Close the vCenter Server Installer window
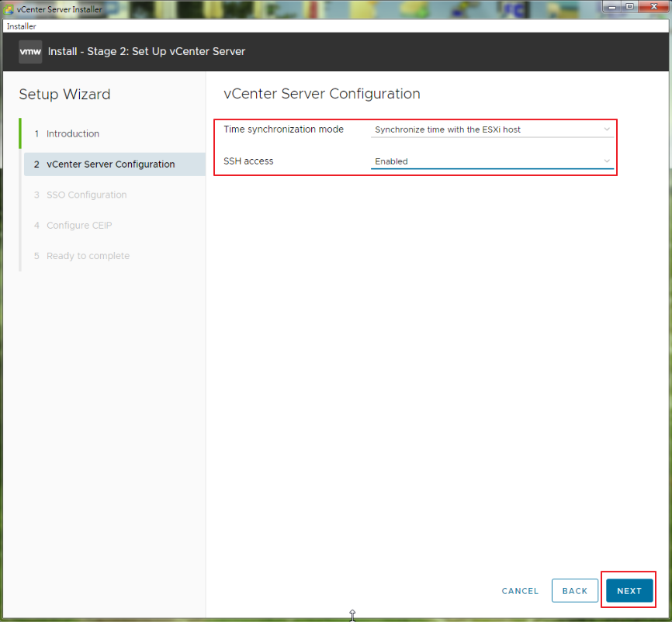The height and width of the screenshot is (622, 672). [653, 7]
